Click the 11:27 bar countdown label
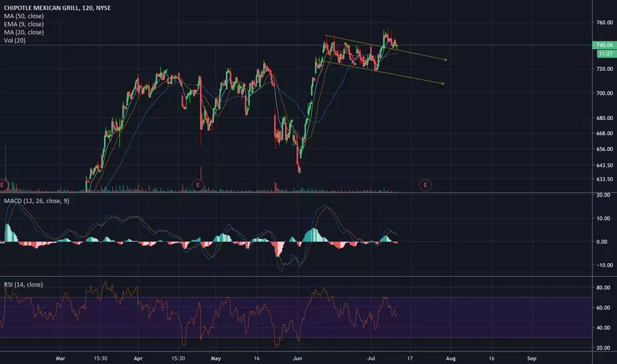Image resolution: width=617 pixels, height=364 pixels. [606, 54]
